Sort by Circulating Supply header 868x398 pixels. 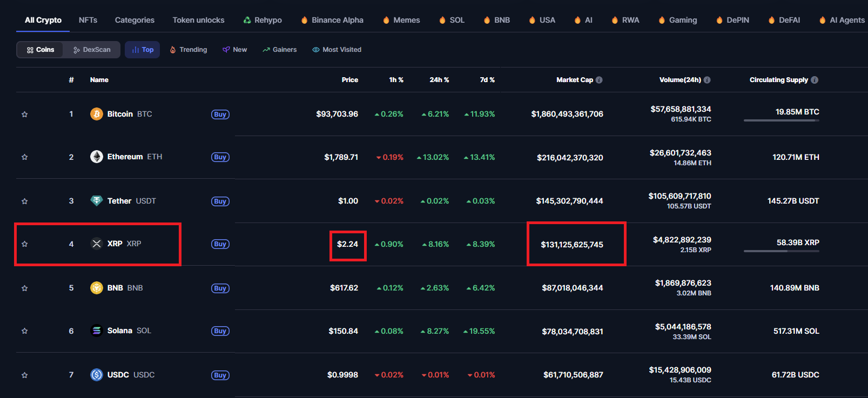779,80
